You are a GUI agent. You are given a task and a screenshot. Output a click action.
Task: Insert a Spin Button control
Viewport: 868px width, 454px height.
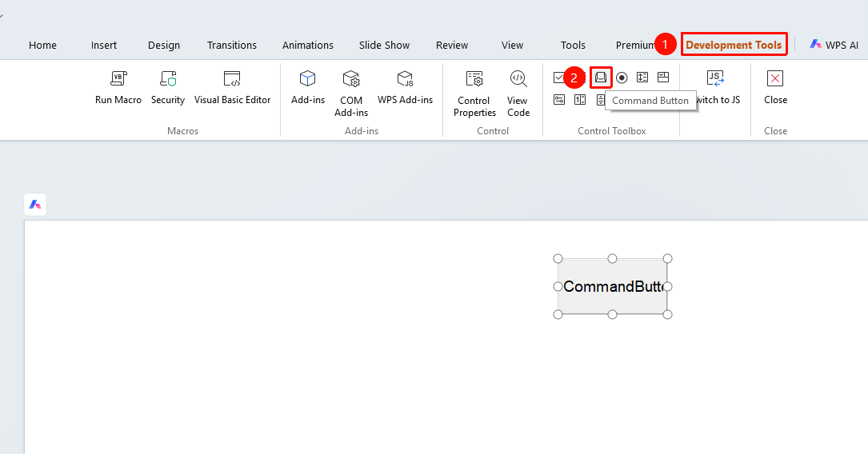[579, 100]
